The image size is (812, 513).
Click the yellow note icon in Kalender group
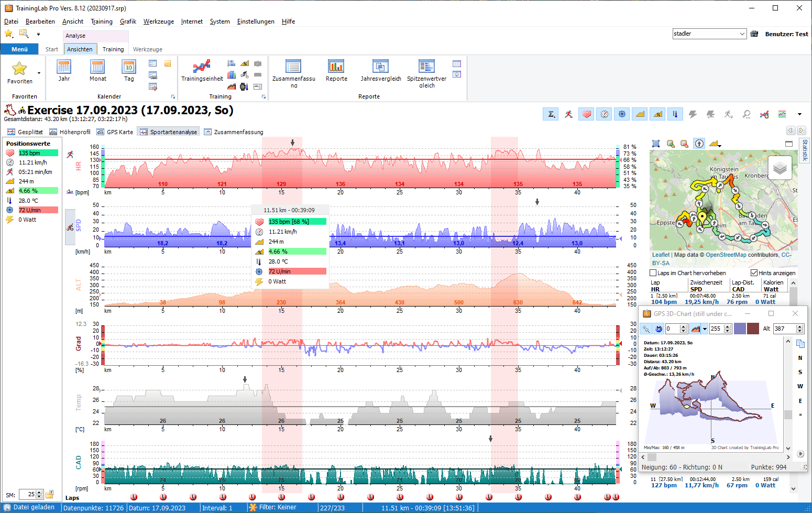point(168,64)
